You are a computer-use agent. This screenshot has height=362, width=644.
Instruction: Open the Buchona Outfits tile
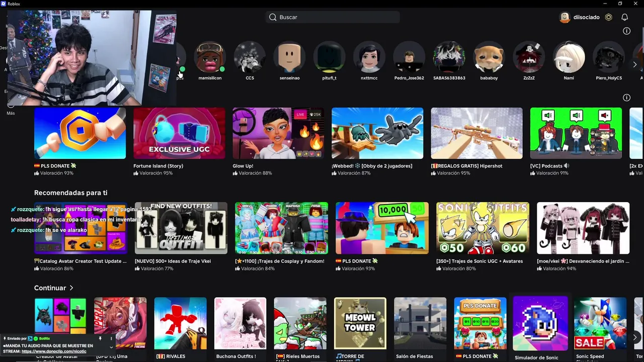(x=240, y=324)
